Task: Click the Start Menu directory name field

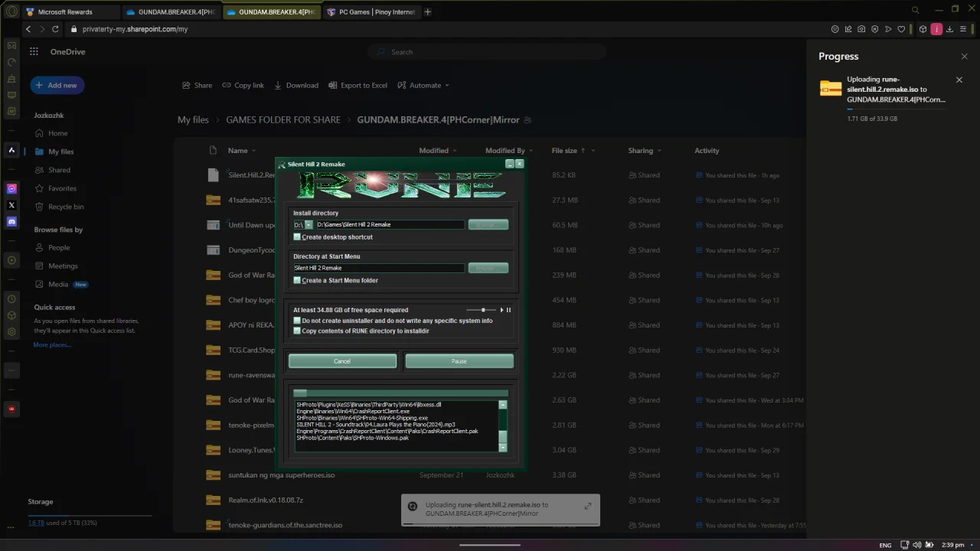Action: pos(379,268)
